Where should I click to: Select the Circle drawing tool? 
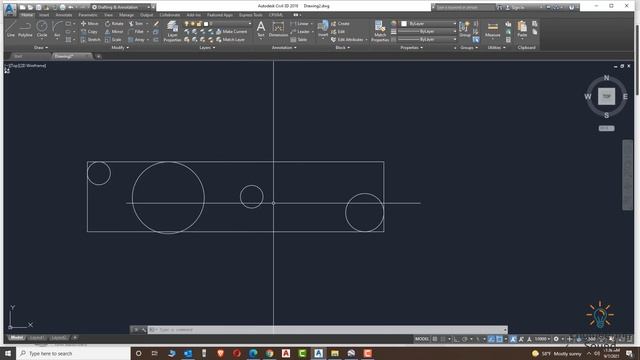(x=42, y=29)
